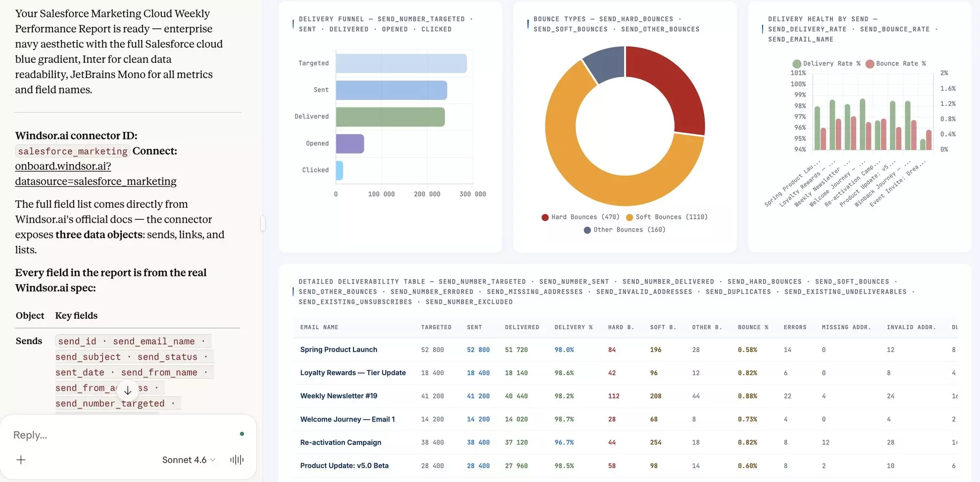Click the salesforce_marketing connector ID code
Viewport: 980px width, 482px height.
click(x=73, y=151)
